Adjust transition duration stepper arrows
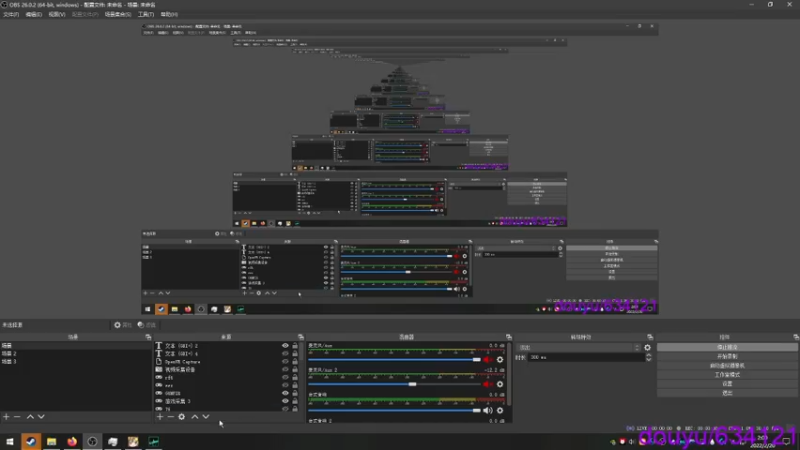 pos(648,358)
